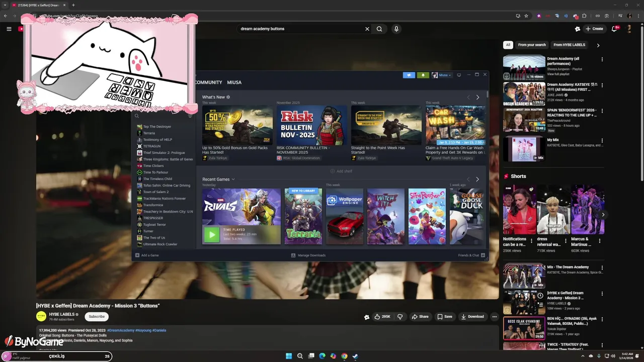Open Microsoft Edge from taskbar
The height and width of the screenshot is (362, 644).
pyautogui.click(x=322, y=356)
